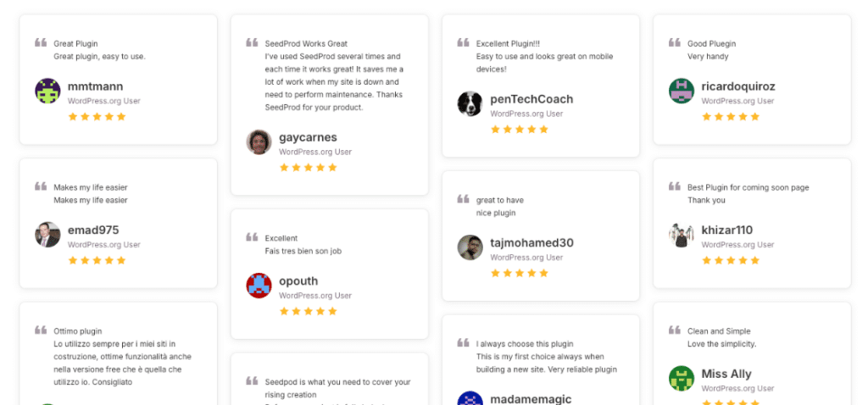Click khizar110's avatar image

pyautogui.click(x=681, y=235)
